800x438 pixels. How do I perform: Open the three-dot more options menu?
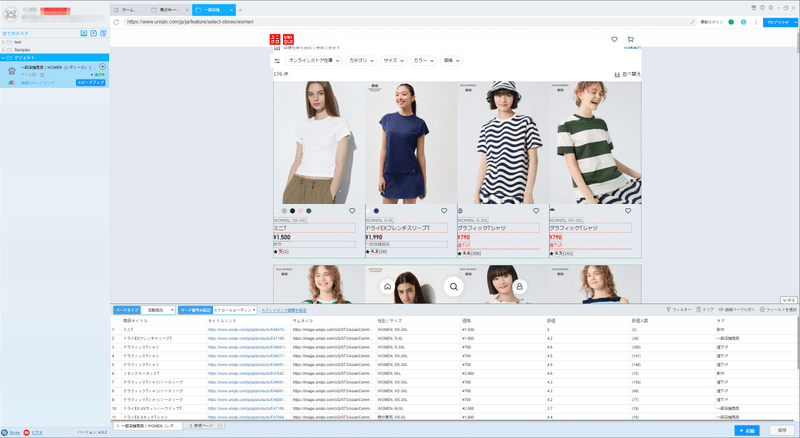click(756, 22)
